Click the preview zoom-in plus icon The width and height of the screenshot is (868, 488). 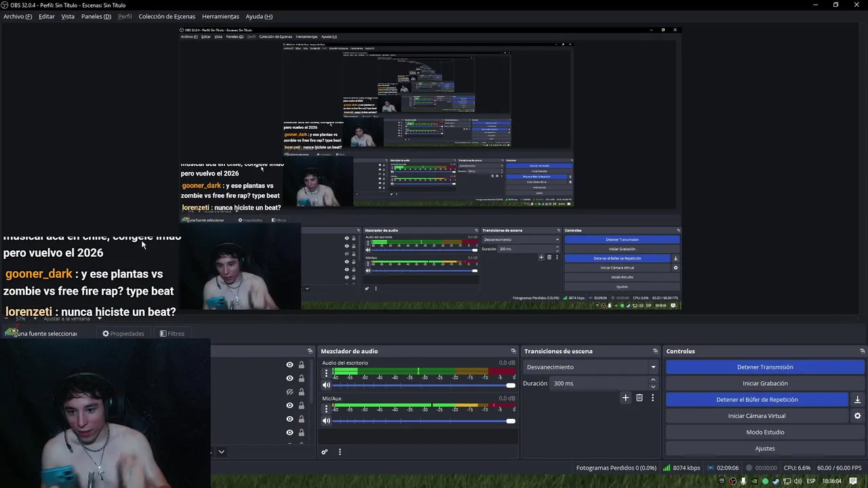pyautogui.click(x=35, y=319)
